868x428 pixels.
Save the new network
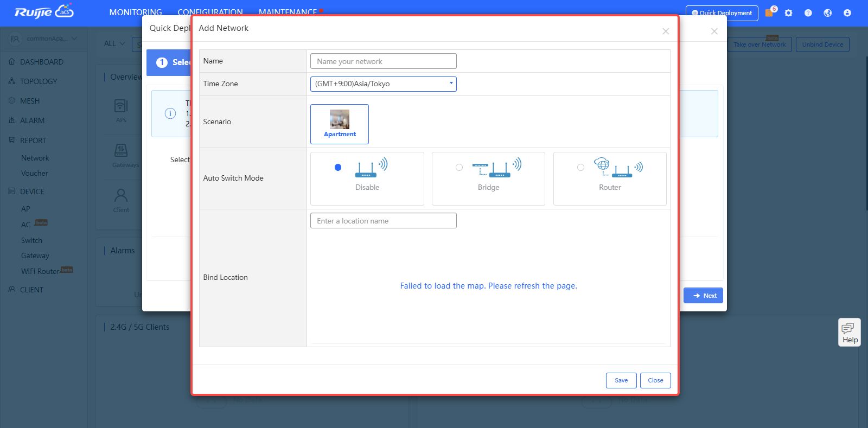pos(621,380)
